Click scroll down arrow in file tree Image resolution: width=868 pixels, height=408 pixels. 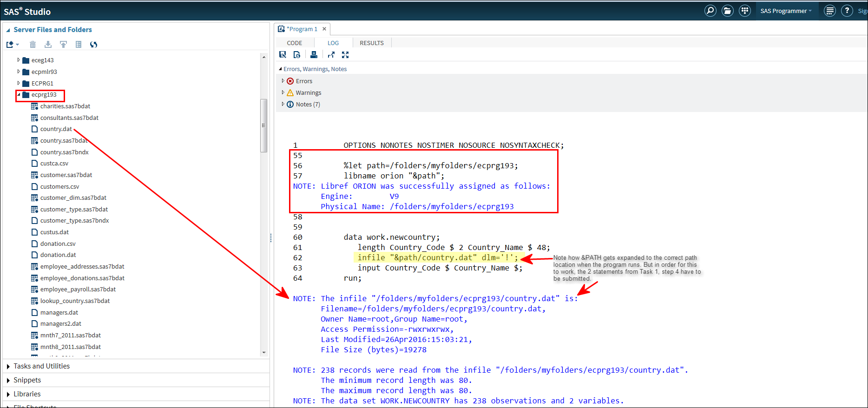[x=264, y=353]
